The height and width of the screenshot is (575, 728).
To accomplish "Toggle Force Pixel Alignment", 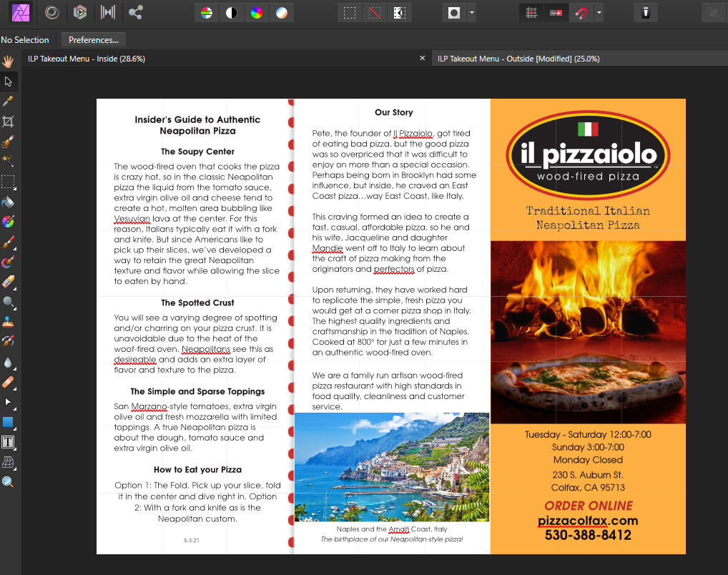I will tap(556, 13).
